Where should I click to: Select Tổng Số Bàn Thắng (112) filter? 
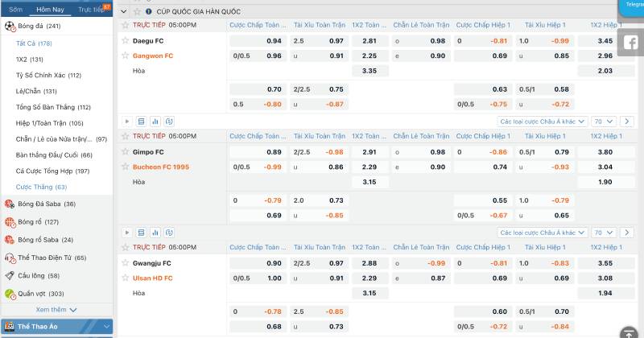53,107
